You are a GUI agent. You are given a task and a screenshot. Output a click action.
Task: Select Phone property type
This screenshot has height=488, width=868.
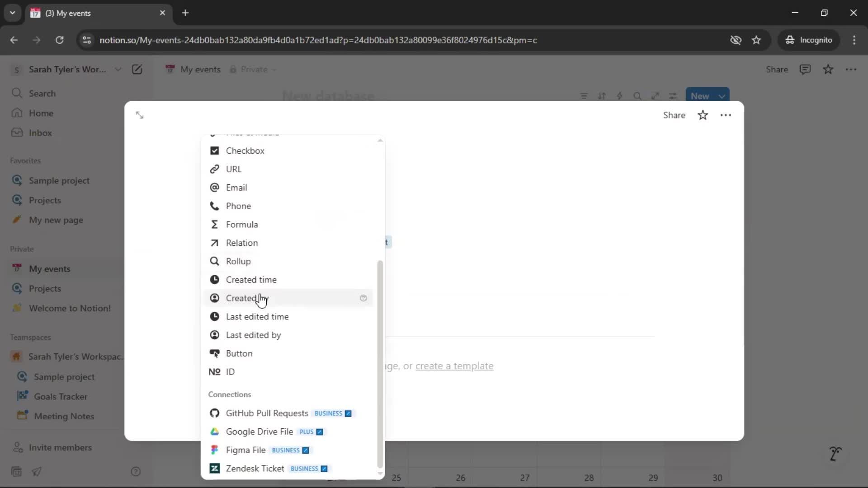point(288,206)
